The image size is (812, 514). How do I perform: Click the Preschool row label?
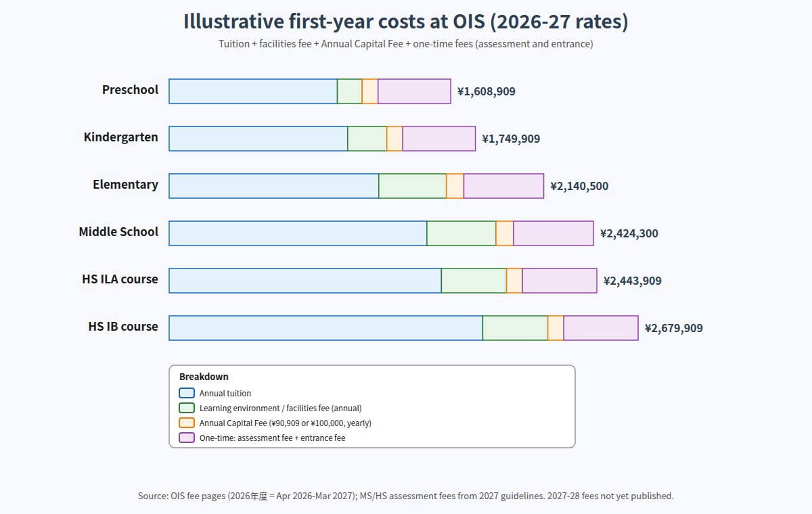click(x=130, y=90)
